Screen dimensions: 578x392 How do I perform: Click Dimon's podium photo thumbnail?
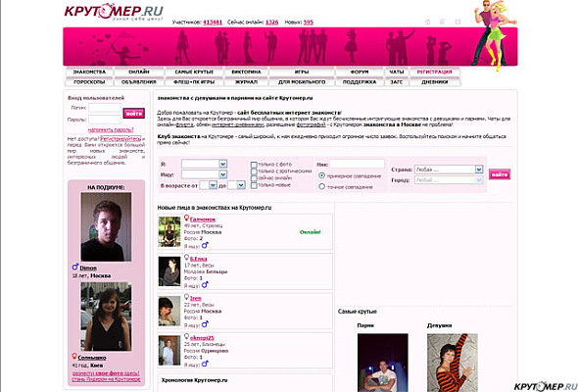[x=106, y=226]
